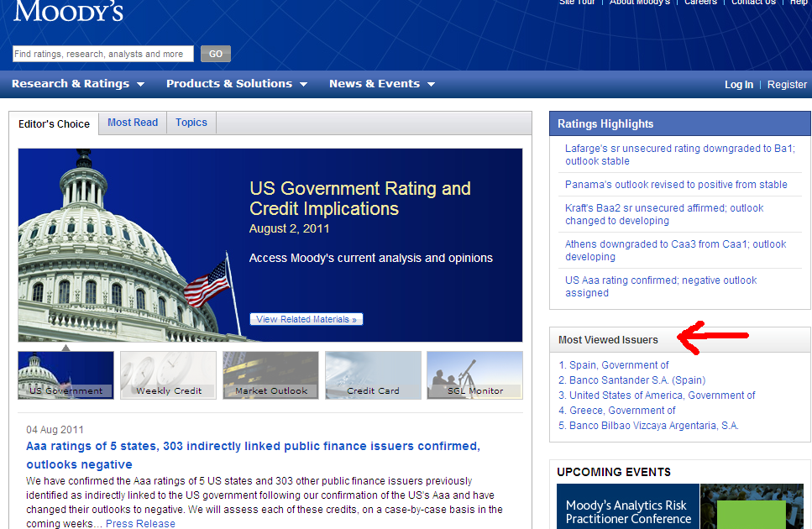Image resolution: width=812 pixels, height=529 pixels.
Task: Click the GO search button
Action: 216,54
